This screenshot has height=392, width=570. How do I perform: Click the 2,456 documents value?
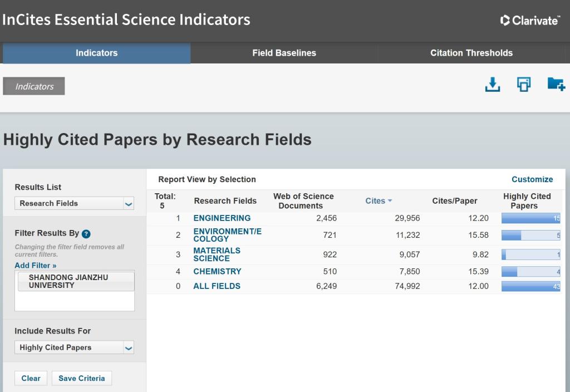pyautogui.click(x=326, y=218)
